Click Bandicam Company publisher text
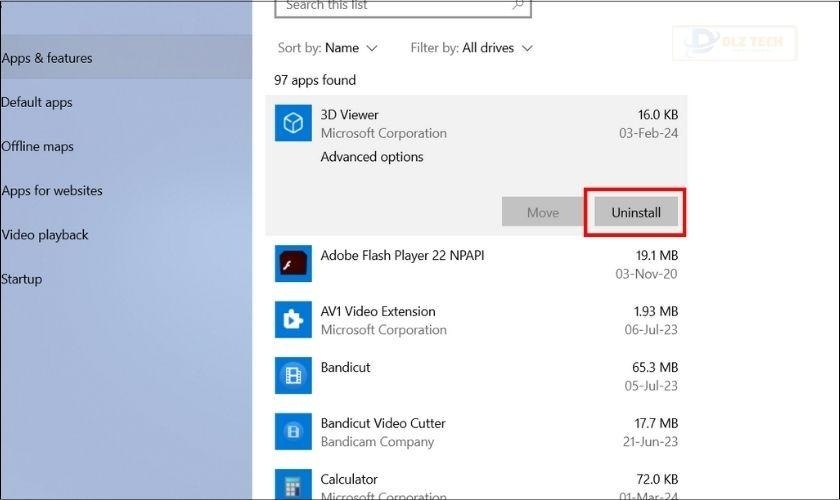 377,442
